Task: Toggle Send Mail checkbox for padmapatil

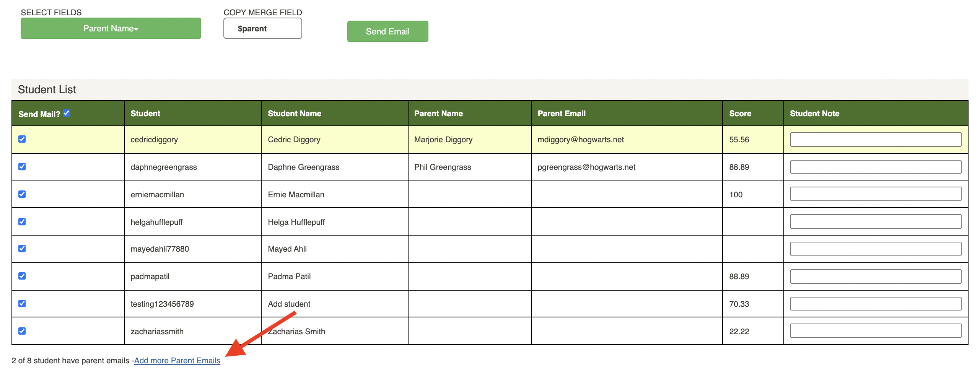Action: coord(22,276)
